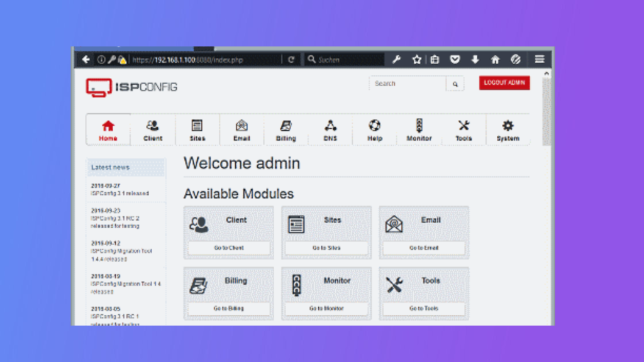Viewport: 644px width, 362px height.
Task: Bookmark this page using the star icon
Action: coord(417,59)
